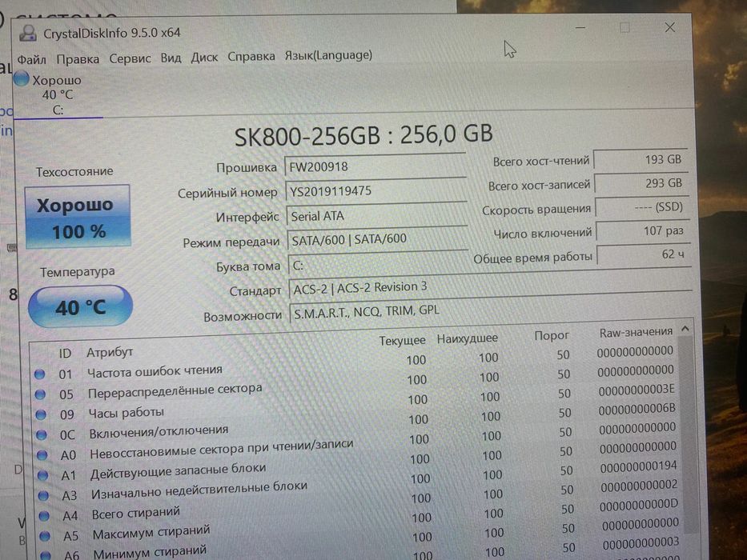Click the Хорошо 100 % health status button
The height and width of the screenshot is (560, 747).
tap(78, 217)
